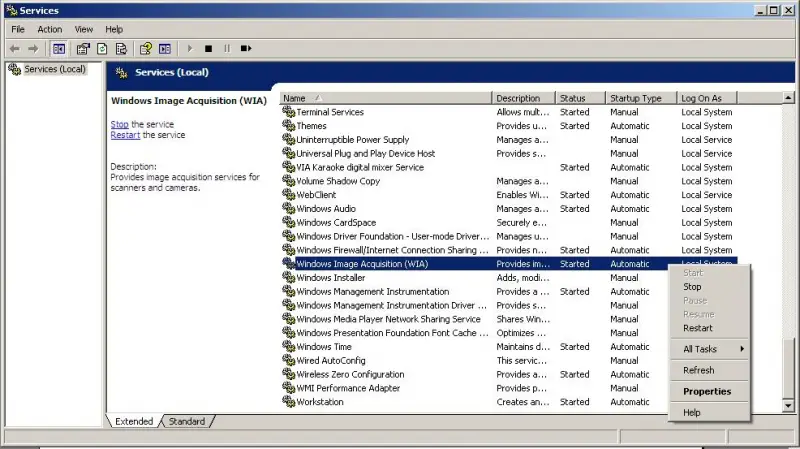Toggle the Show/Hide Action Pane icon

pyautogui.click(x=165, y=48)
